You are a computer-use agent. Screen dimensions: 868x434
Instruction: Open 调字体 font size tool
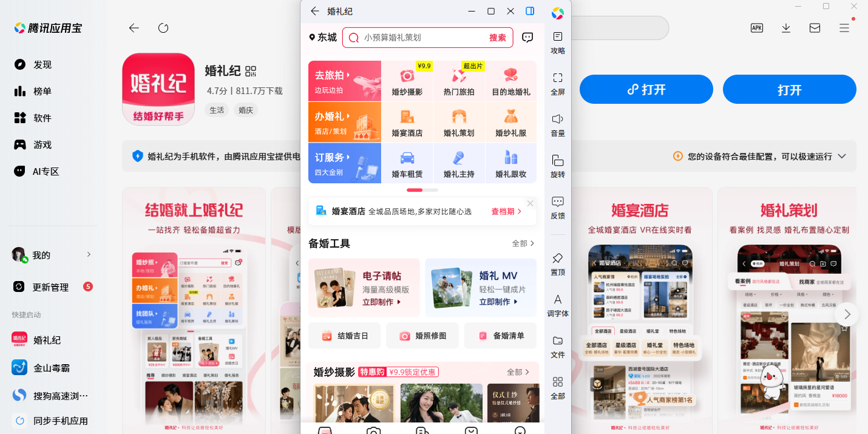click(x=558, y=306)
